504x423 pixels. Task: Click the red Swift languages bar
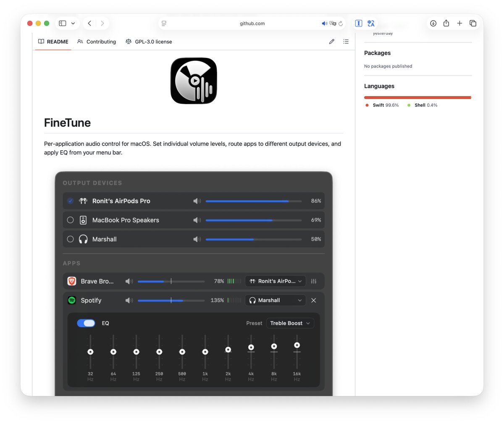click(417, 97)
